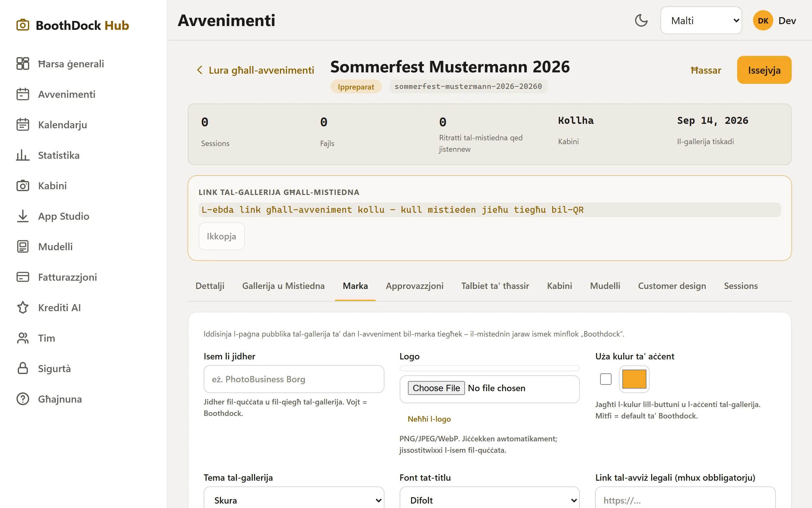Open the Malti language dropdown

(x=701, y=21)
